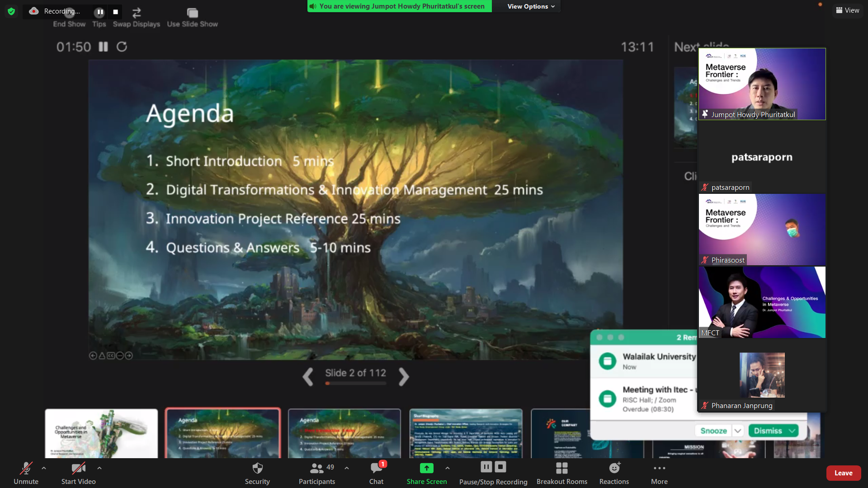Open the Dismiss dropdown arrow
The height and width of the screenshot is (488, 868).
793,431
